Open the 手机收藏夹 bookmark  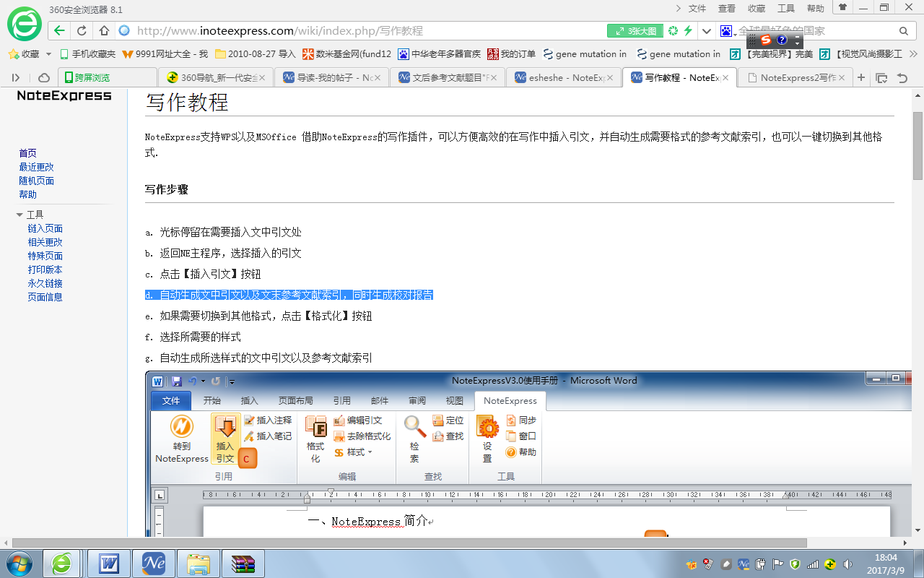(x=87, y=53)
